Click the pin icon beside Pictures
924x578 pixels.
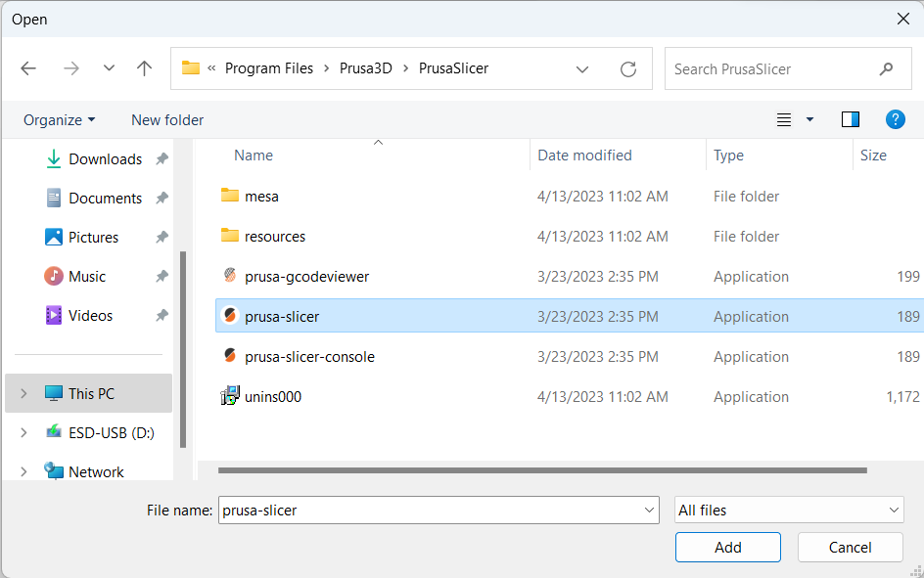[162, 238]
